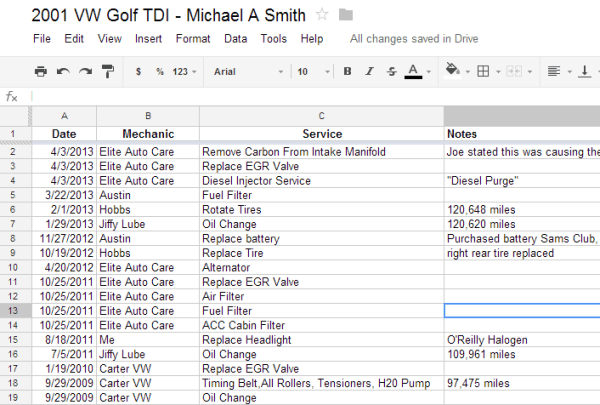Screen dimensions: 600x405
Task: Expand the font size dropdown
Action: pos(310,72)
